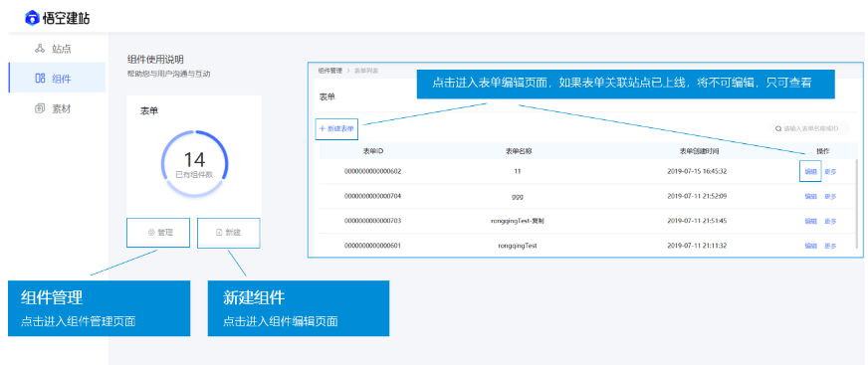Screen dimensions: 868x365
Task: Click 更多 for form 0000000000000602
Action: (x=830, y=171)
